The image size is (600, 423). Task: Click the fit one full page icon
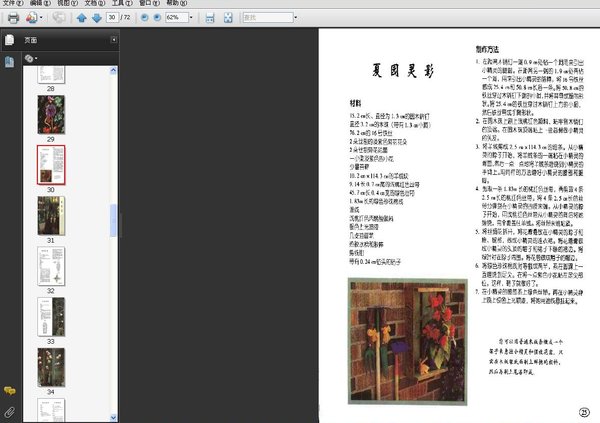coord(228,18)
